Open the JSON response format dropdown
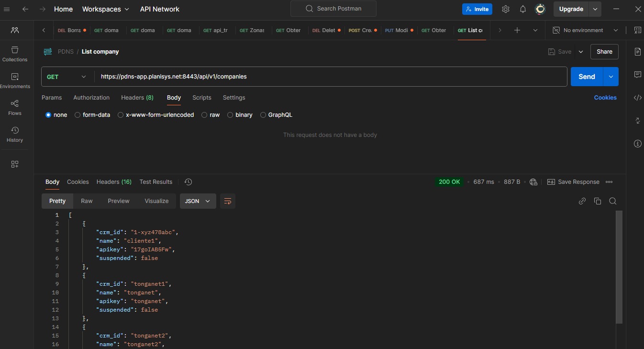 pyautogui.click(x=198, y=201)
